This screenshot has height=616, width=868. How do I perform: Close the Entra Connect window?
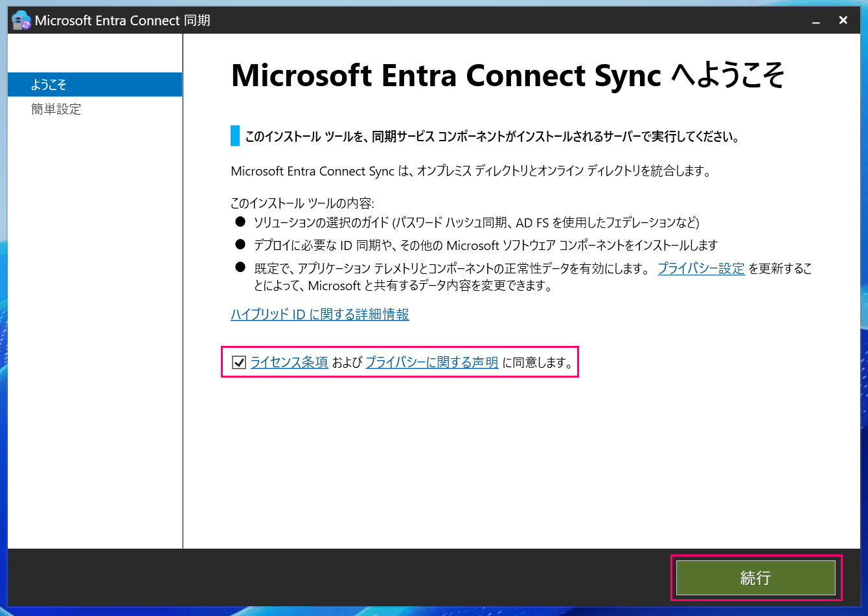coord(843,21)
